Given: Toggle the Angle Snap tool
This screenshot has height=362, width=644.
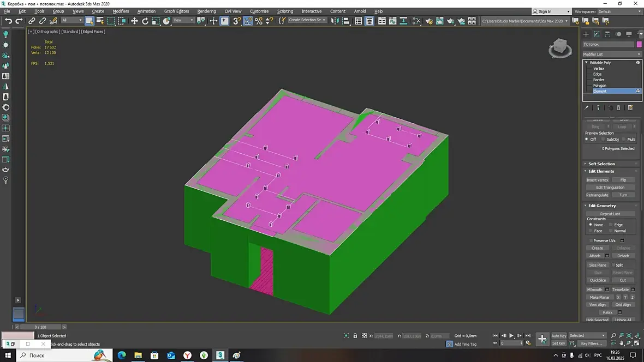Looking at the screenshot, I should 248,21.
